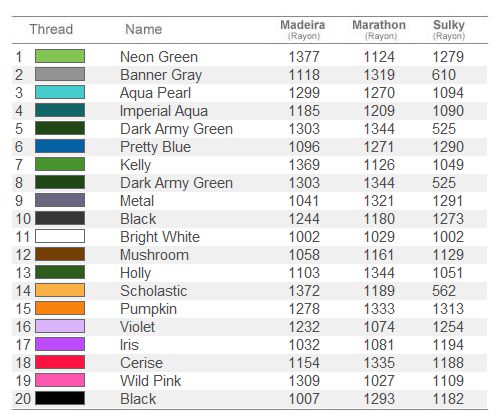This screenshot has height=420, width=500.
Task: Click the Marathon Rayon column header
Action: (379, 29)
